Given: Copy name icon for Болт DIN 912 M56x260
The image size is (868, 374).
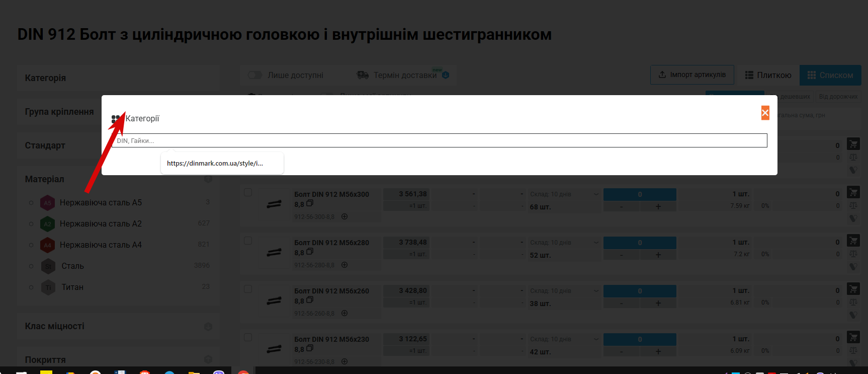Looking at the screenshot, I should [310, 300].
